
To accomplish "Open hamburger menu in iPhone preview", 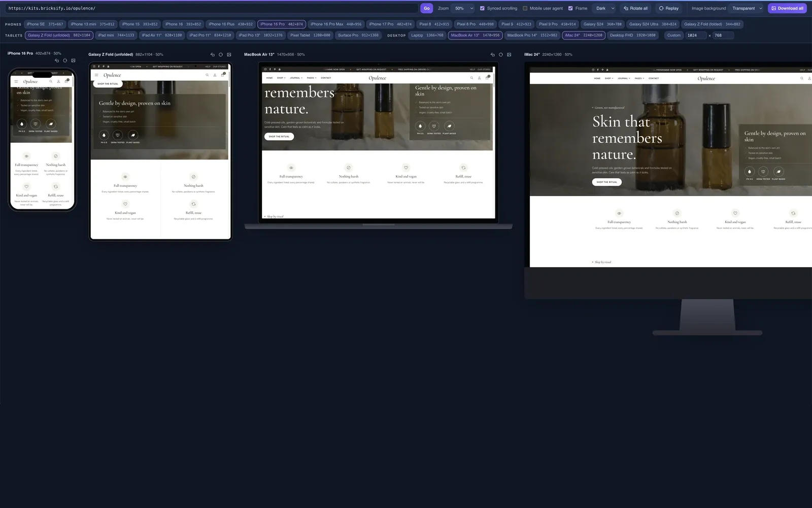I will click(x=16, y=81).
